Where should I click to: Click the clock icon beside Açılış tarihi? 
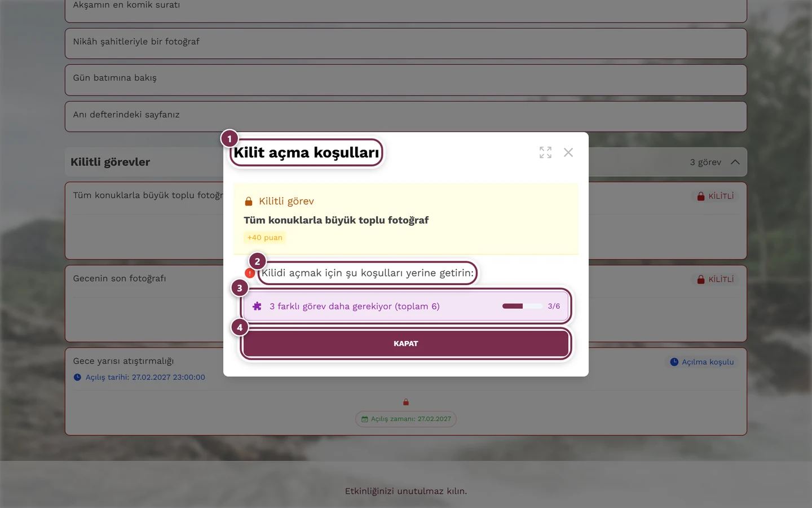point(77,377)
